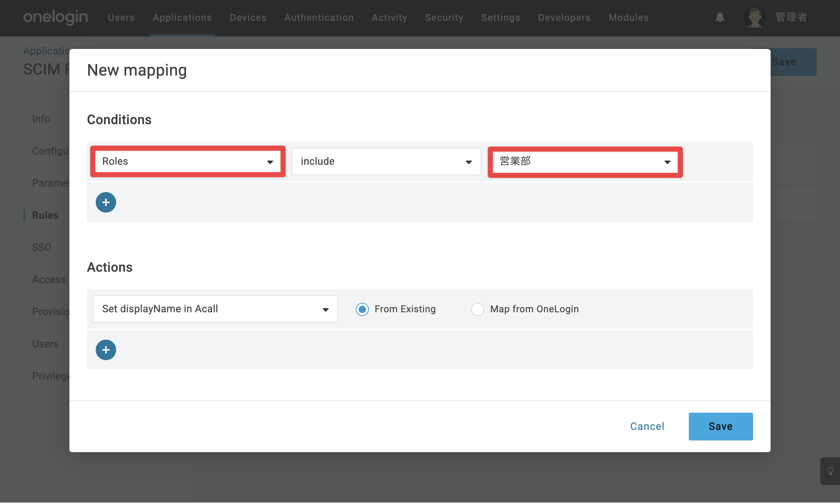Screen dimensions: 840x504
Task: Switch to the Privileges sidebar tab
Action: (50, 376)
